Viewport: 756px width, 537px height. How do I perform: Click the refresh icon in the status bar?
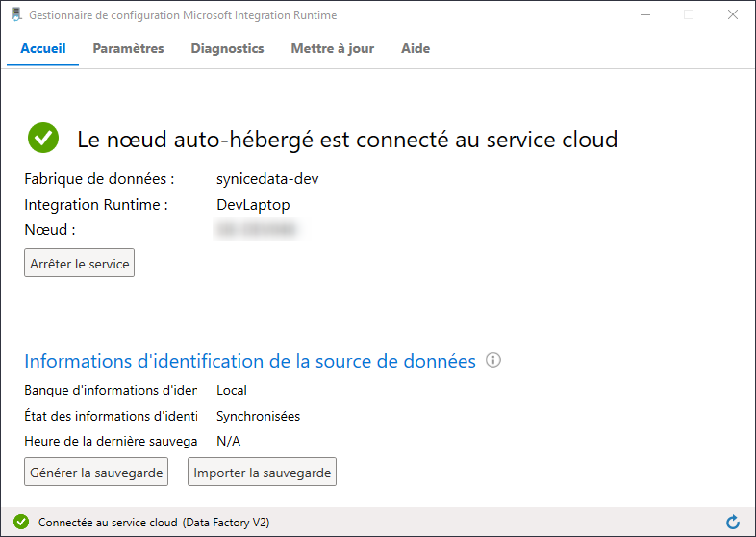click(x=732, y=522)
